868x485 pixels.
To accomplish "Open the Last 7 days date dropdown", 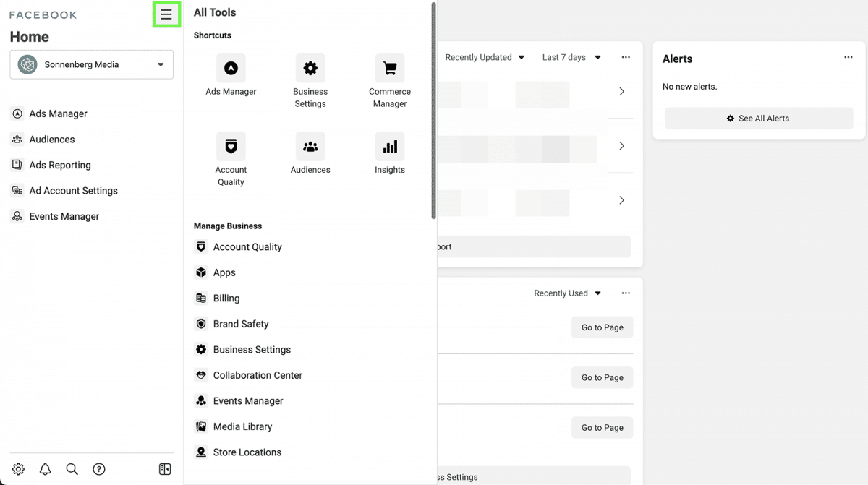I will click(571, 58).
